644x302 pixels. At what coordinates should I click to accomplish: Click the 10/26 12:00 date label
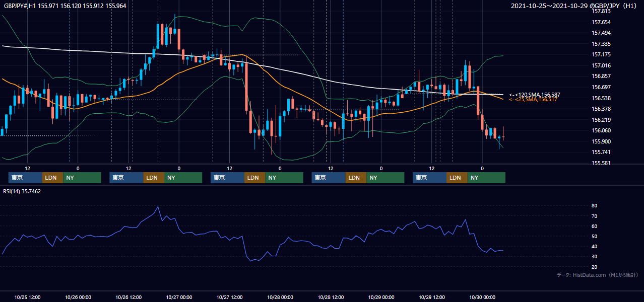pyautogui.click(x=128, y=297)
